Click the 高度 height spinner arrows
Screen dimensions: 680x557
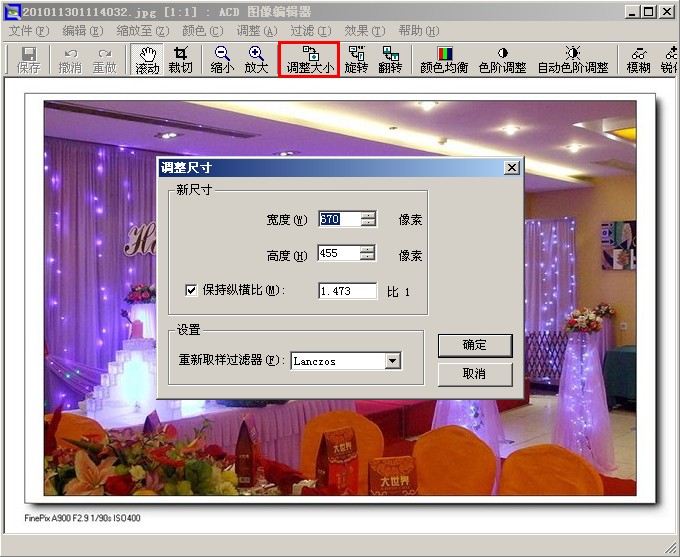click(x=368, y=254)
